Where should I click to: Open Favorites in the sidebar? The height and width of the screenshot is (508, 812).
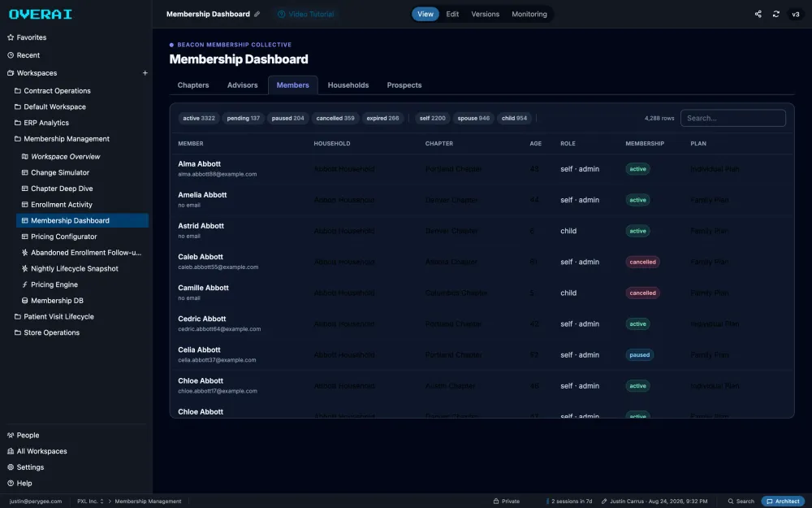coord(27,37)
